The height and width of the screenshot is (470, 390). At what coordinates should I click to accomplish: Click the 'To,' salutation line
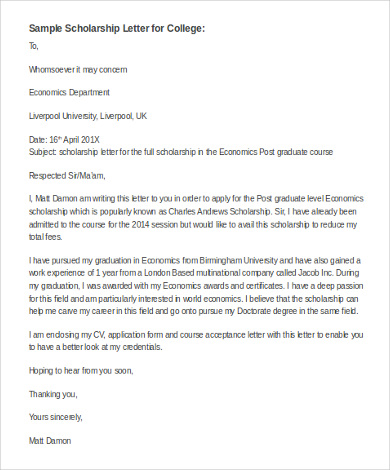[34, 46]
